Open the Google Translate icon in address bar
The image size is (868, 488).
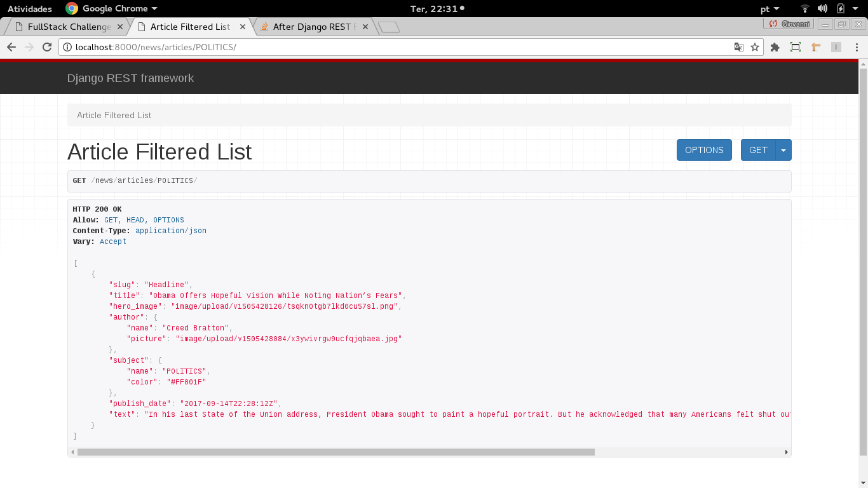click(x=738, y=47)
